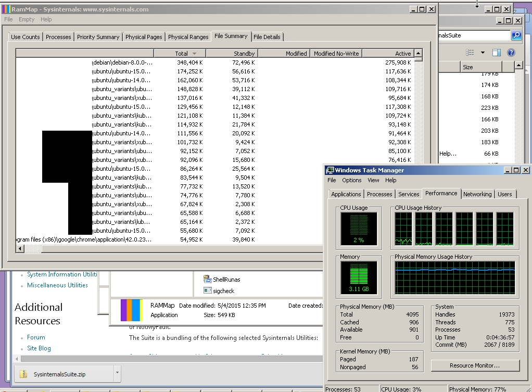Click the 275,908 K active value
The width and height of the screenshot is (532, 392).
click(398, 62)
